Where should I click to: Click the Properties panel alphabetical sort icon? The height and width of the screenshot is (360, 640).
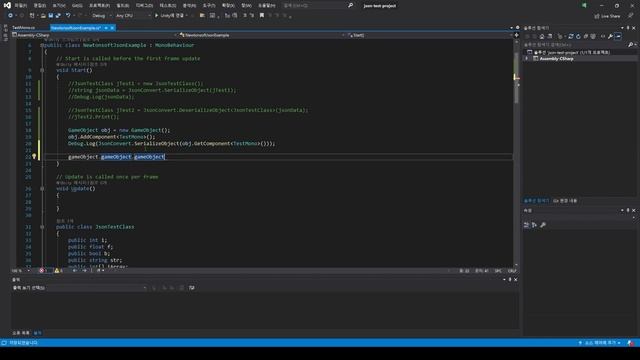pyautogui.click(x=534, y=225)
